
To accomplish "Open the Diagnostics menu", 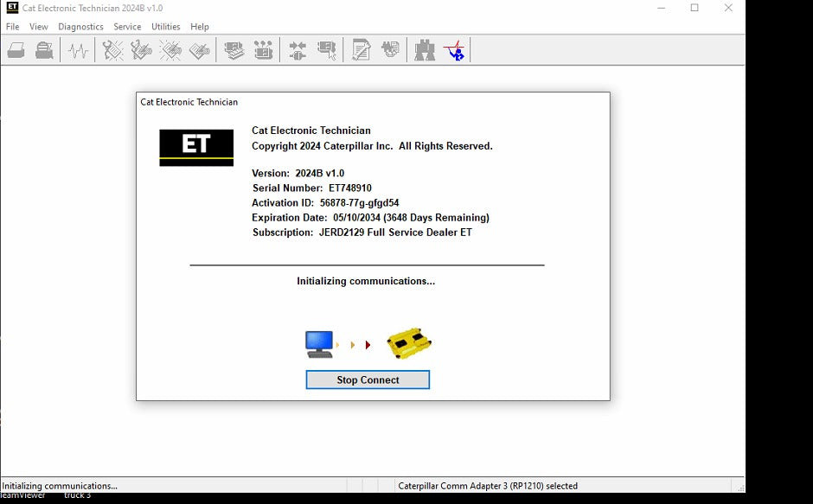I will [x=80, y=26].
